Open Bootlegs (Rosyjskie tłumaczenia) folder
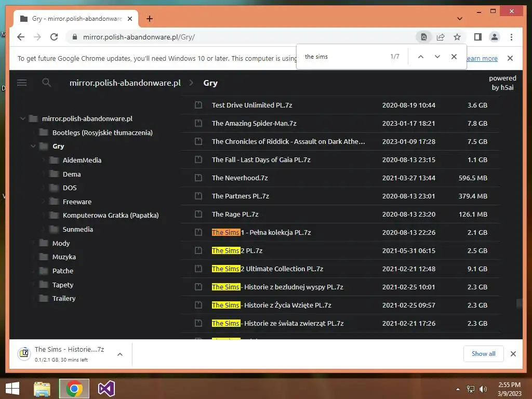The image size is (532, 399). click(x=102, y=132)
